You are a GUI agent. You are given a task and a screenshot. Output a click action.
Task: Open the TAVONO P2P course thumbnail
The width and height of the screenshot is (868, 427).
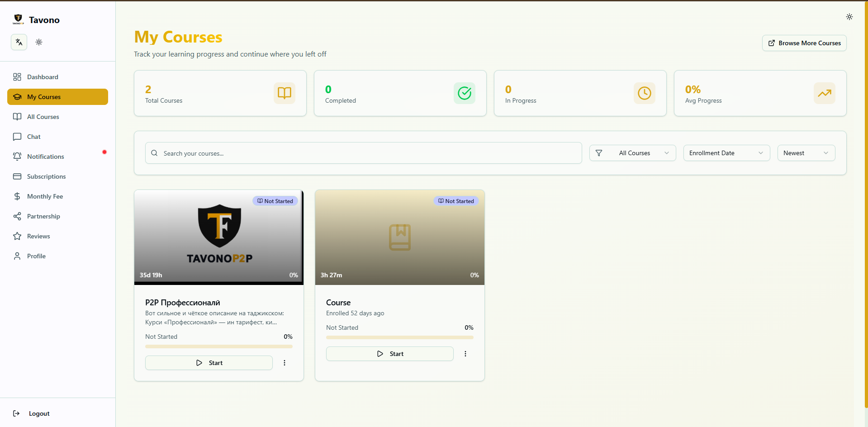point(219,237)
